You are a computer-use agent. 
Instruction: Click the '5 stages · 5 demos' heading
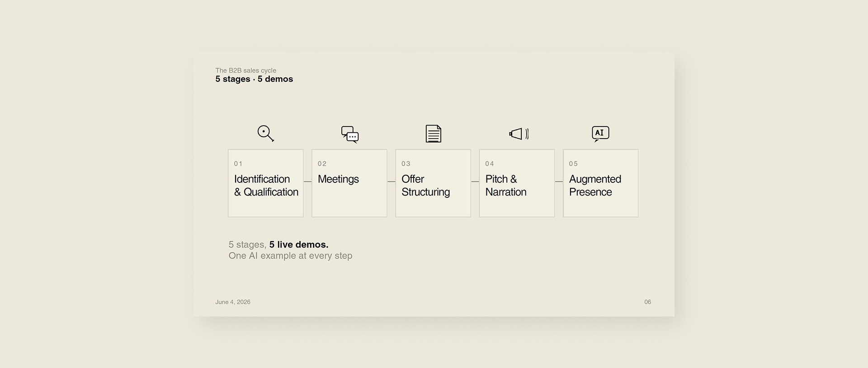click(x=254, y=79)
